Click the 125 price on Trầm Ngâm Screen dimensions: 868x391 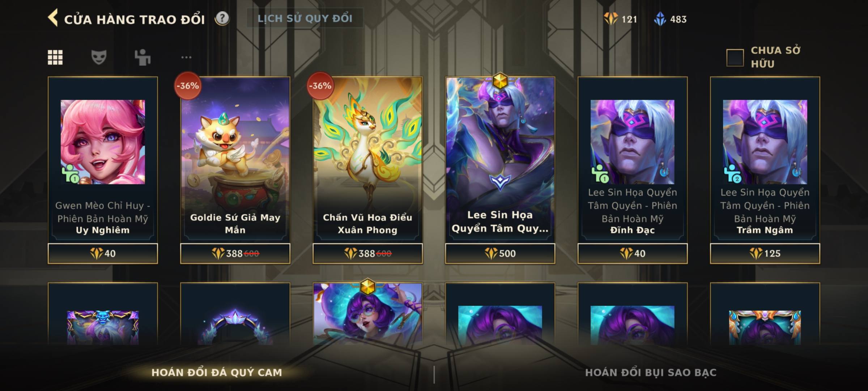765,253
